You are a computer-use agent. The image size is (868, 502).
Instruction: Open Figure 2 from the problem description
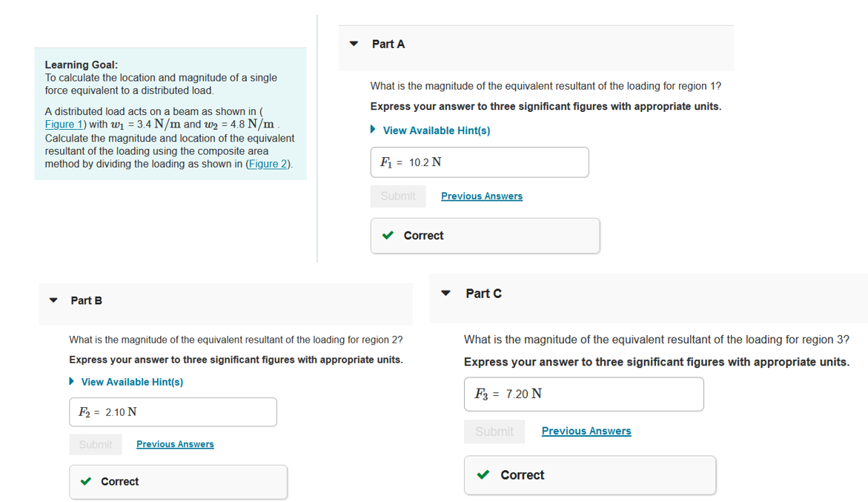[268, 163]
